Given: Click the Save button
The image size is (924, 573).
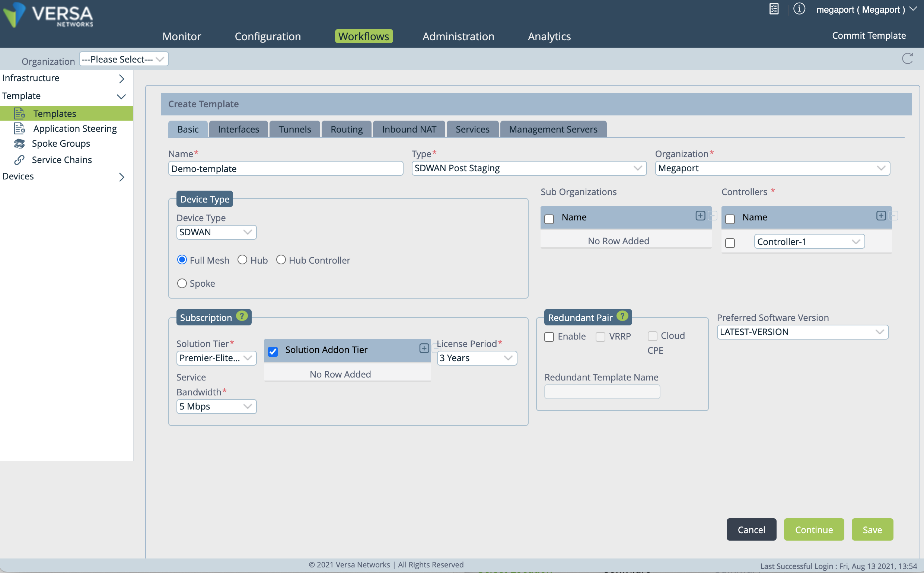Looking at the screenshot, I should (872, 529).
